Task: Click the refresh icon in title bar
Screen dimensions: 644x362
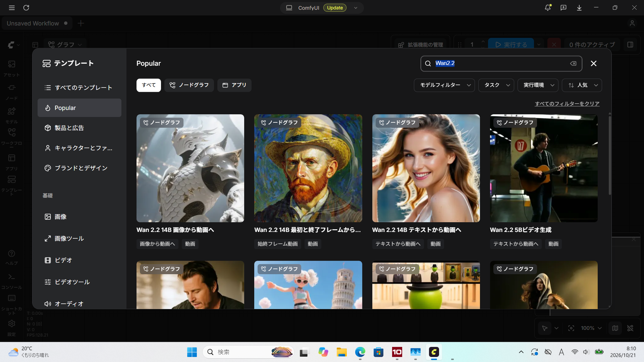Action: [26, 8]
